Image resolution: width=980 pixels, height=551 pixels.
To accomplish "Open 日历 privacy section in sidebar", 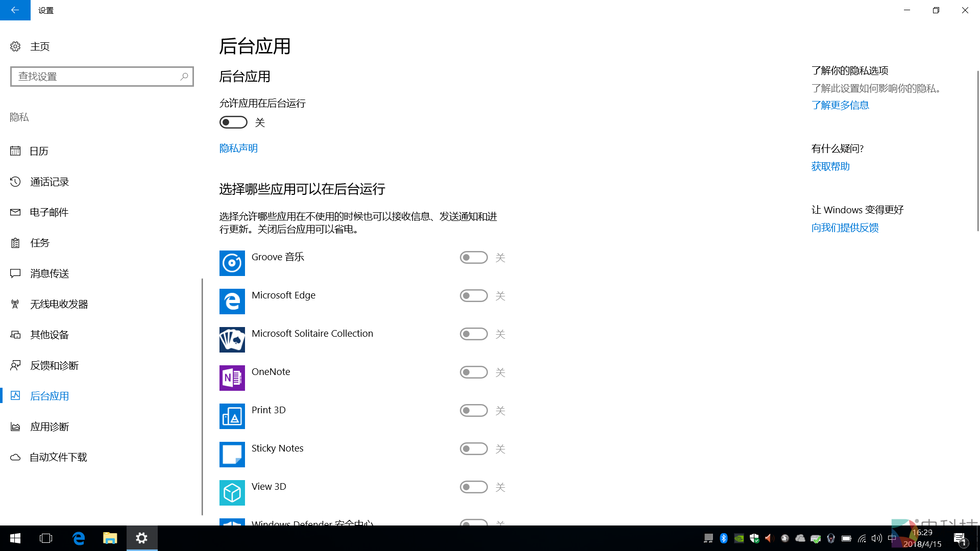I will pos(39,151).
